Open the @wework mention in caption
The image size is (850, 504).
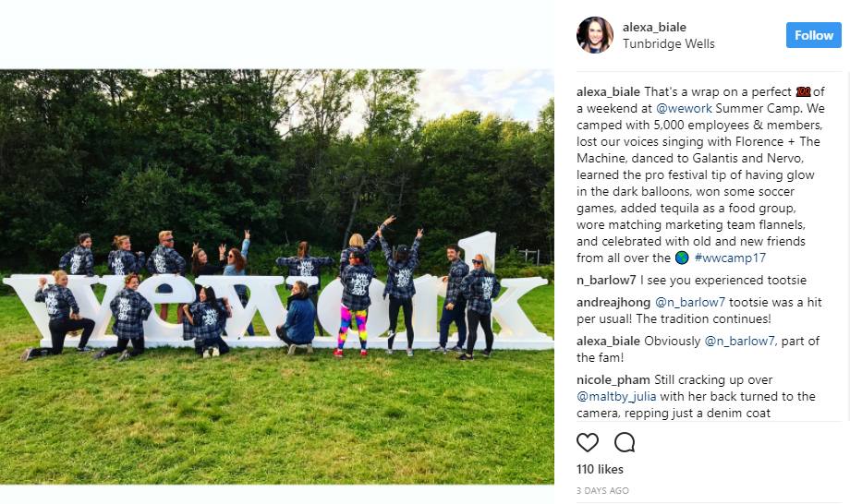point(684,108)
